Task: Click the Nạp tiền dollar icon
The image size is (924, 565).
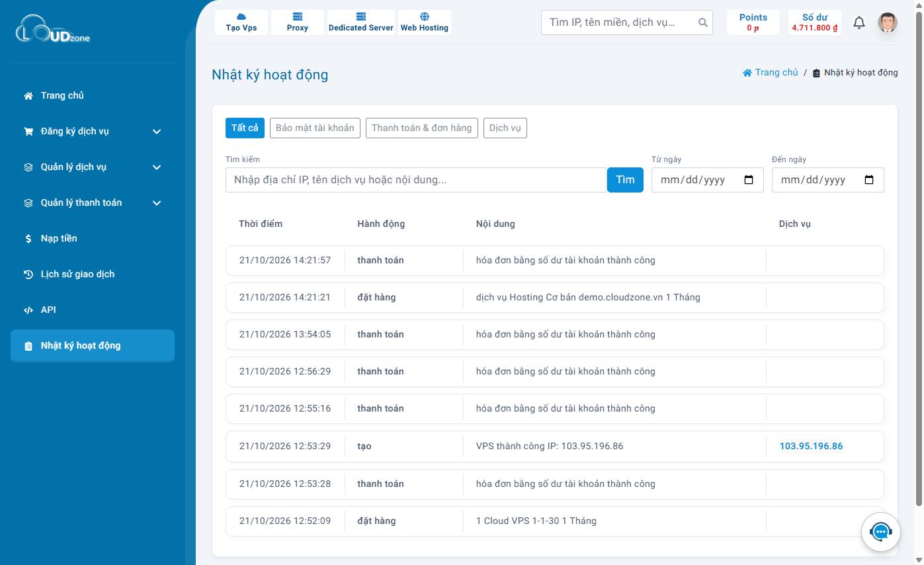Action: tap(28, 239)
